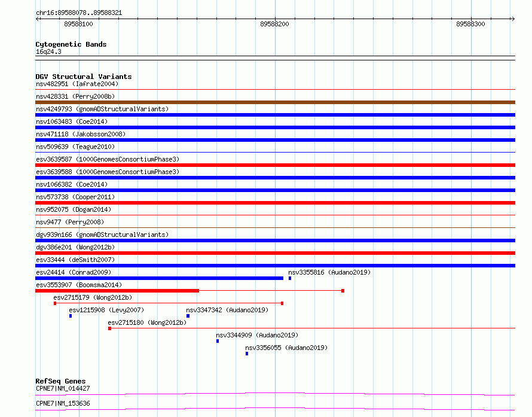Click the red start marker of esv2715180

pos(109,328)
